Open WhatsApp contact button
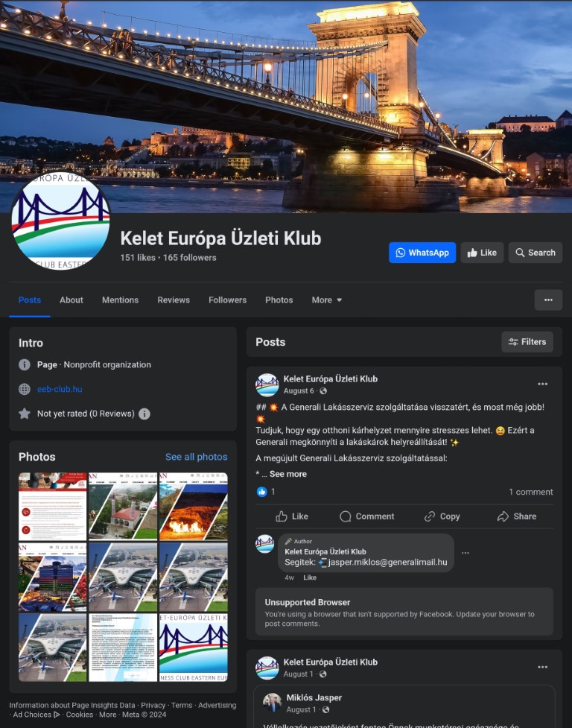This screenshot has width=572, height=728. 422,253
